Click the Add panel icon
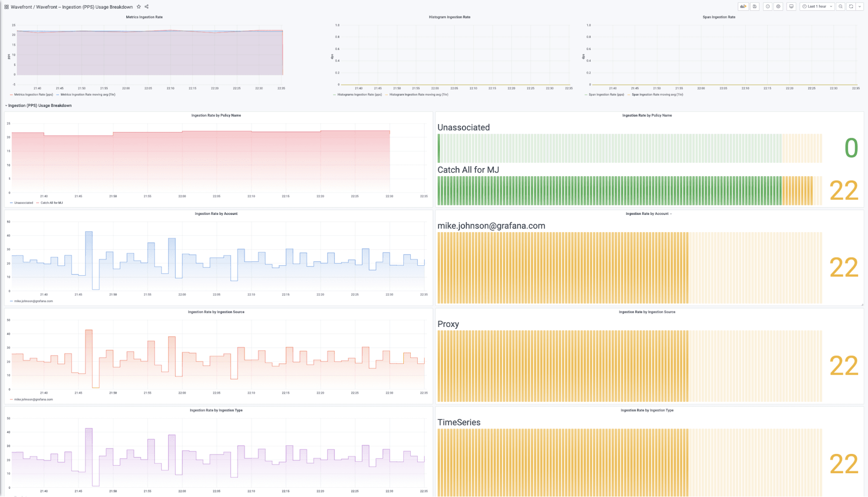The width and height of the screenshot is (868, 497). pos(743,7)
